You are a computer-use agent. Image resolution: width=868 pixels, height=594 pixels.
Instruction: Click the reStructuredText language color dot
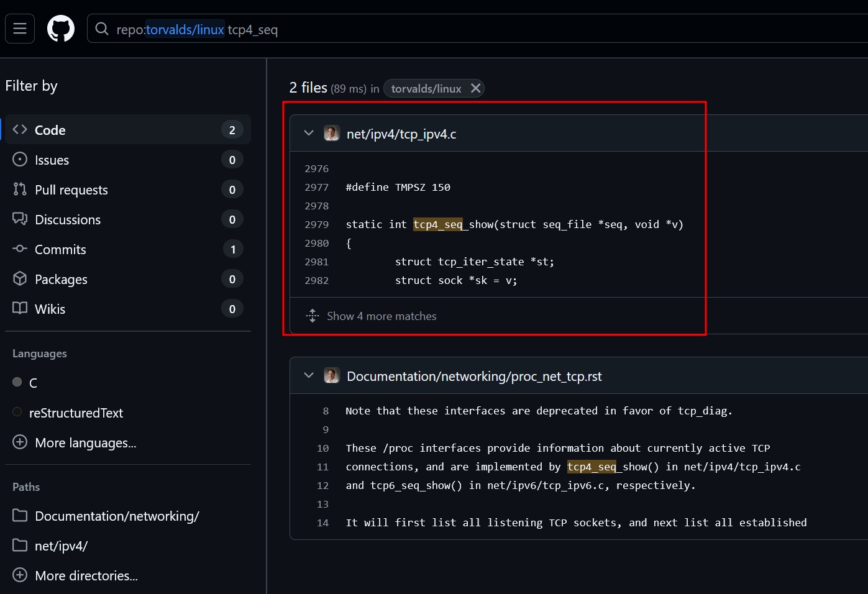(x=17, y=411)
